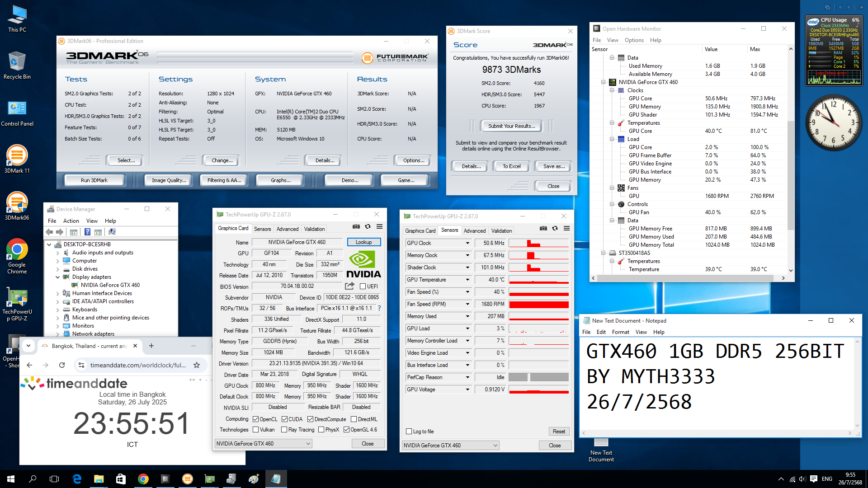
Task: Open Windows Start menu
Action: [x=11, y=479]
